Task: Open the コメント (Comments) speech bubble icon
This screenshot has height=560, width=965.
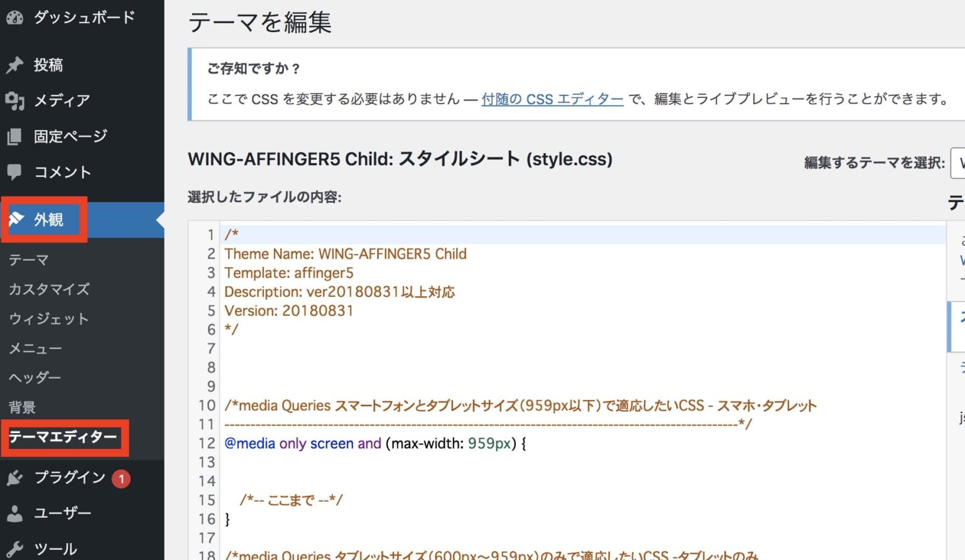Action: click(x=16, y=172)
